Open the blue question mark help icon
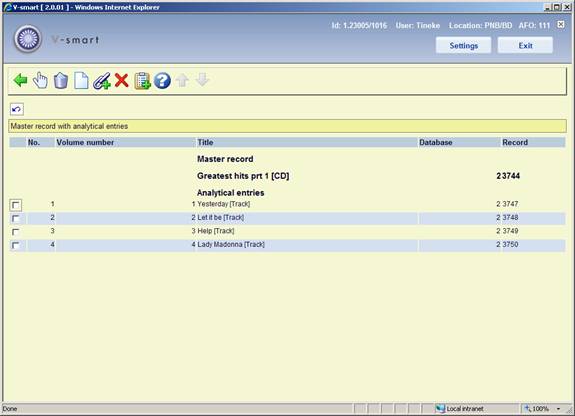 pos(162,81)
